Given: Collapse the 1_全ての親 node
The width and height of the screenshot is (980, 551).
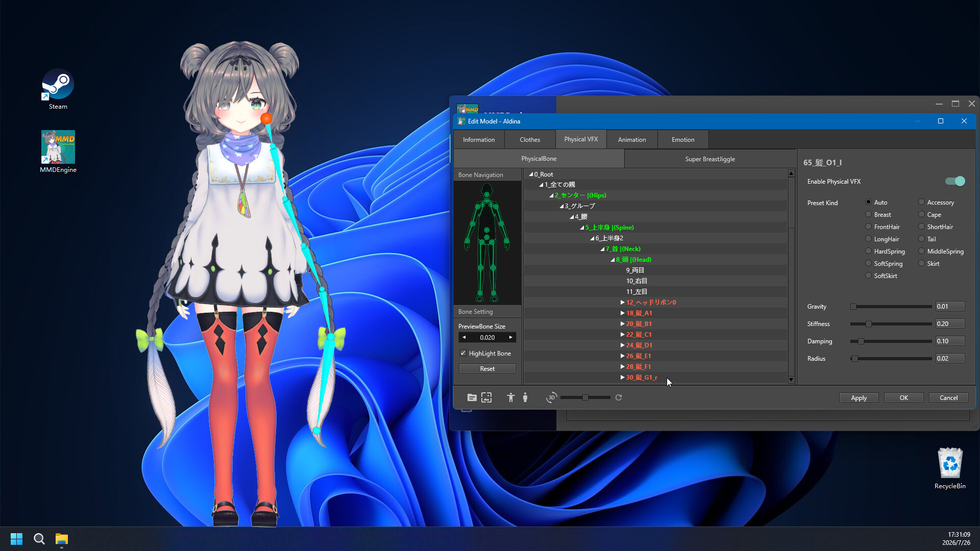Looking at the screenshot, I should pyautogui.click(x=541, y=185).
